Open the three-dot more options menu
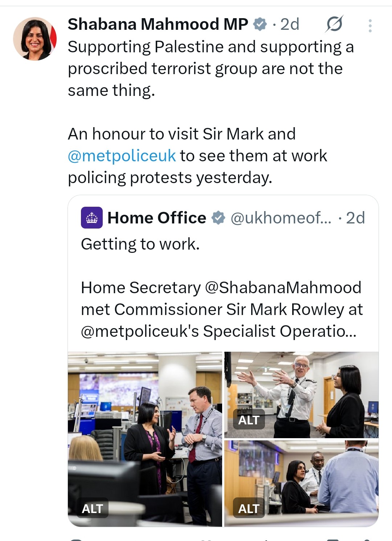Viewport: 392px width, 541px height. coord(370,25)
